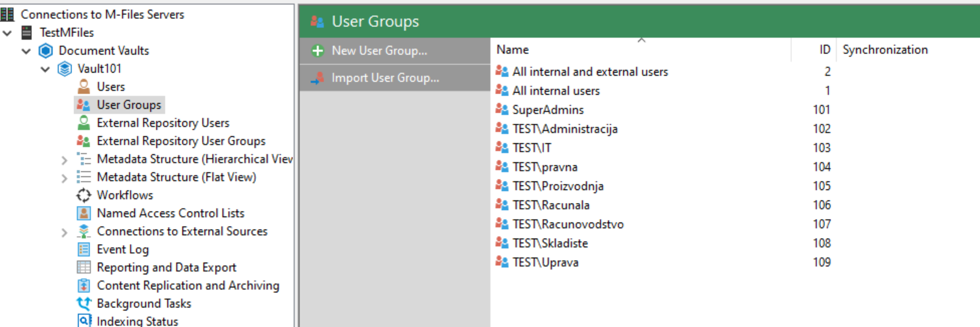Expand Connections to External Sources
The height and width of the screenshot is (327, 980).
click(65, 232)
